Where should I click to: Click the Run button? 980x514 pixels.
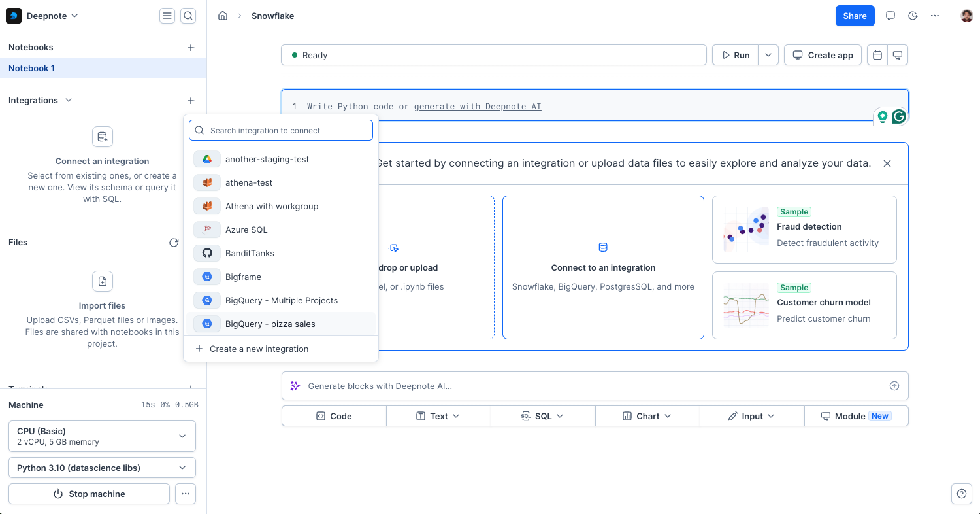736,55
